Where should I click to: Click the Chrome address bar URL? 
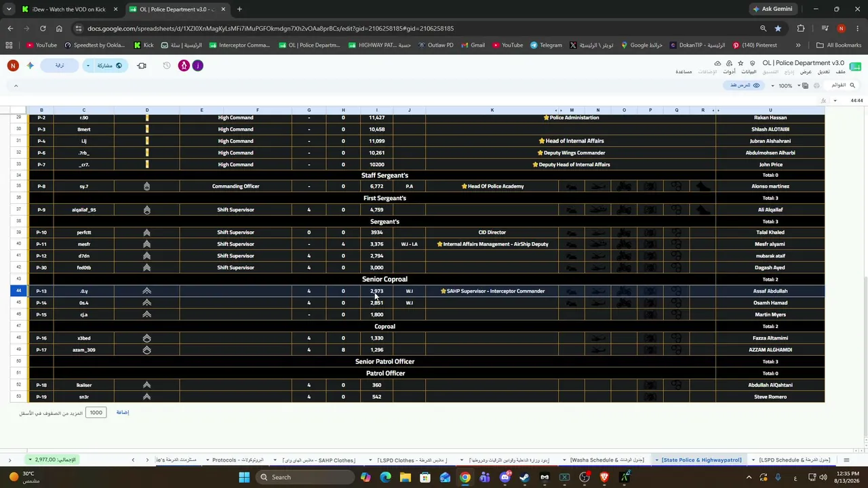[271, 28]
